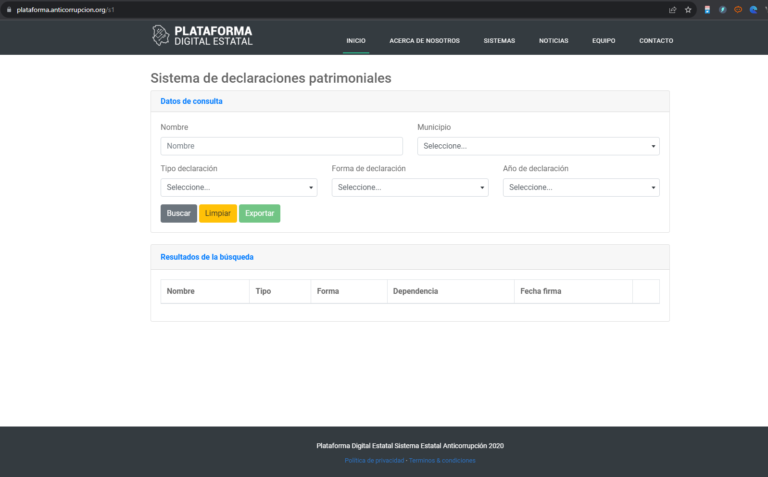768x477 pixels.
Task: Expand the Municipio dropdown
Action: 538,146
